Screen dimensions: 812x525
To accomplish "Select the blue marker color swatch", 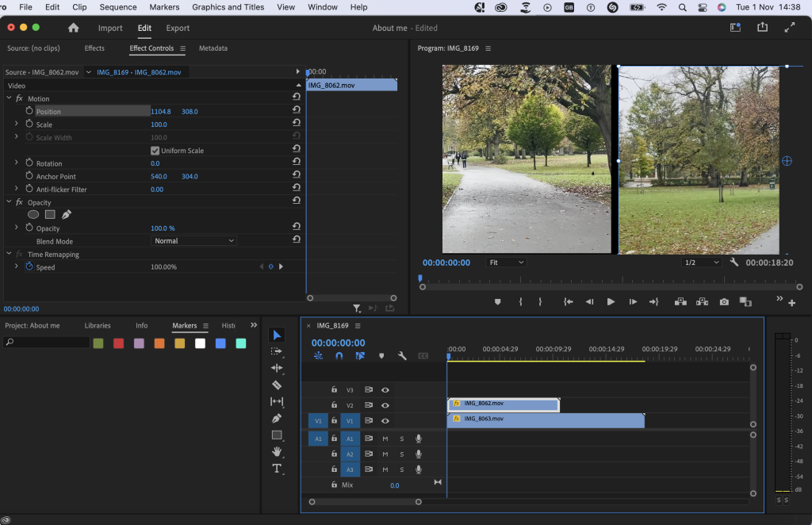I will [220, 343].
